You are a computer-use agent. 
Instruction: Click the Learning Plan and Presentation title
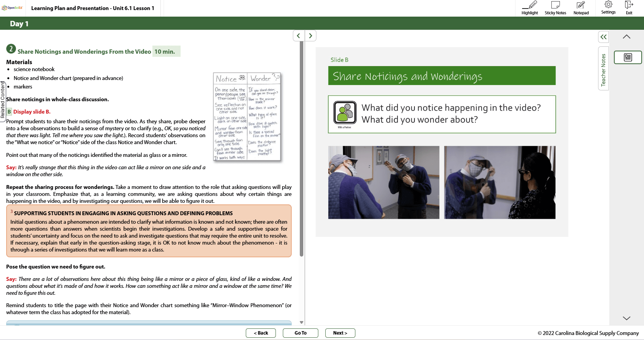tap(93, 8)
